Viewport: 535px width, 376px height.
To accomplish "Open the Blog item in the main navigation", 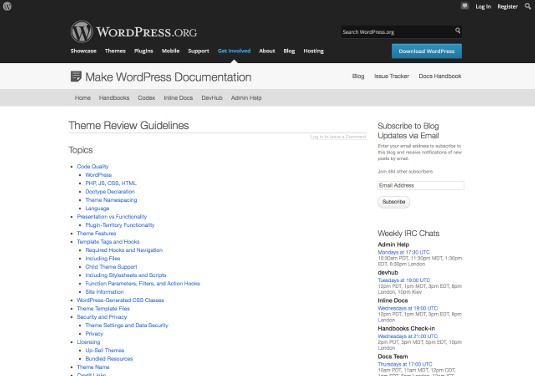I will 289,51.
